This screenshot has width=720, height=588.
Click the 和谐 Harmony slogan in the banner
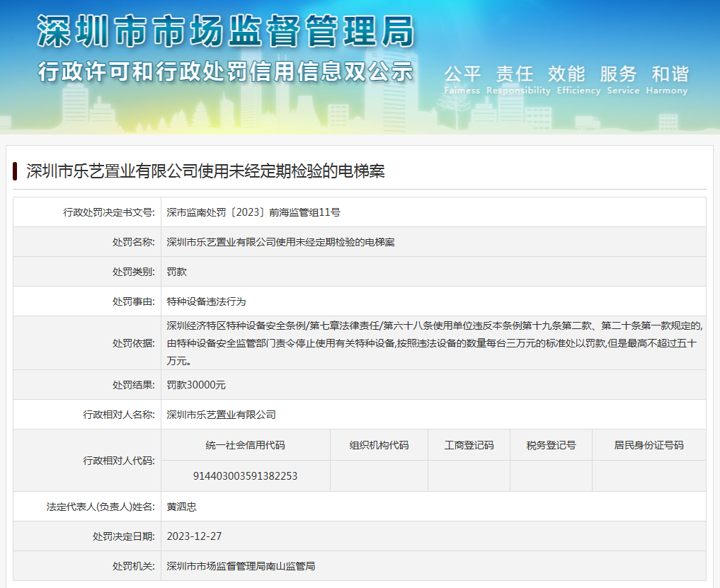coord(667,79)
